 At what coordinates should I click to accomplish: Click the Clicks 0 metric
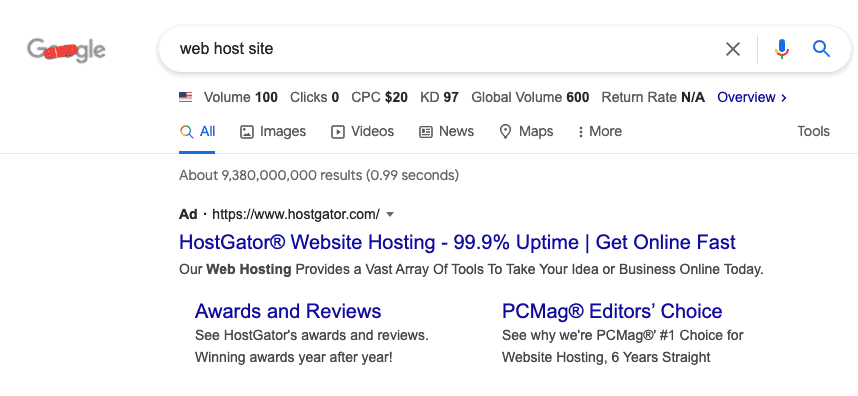[314, 97]
